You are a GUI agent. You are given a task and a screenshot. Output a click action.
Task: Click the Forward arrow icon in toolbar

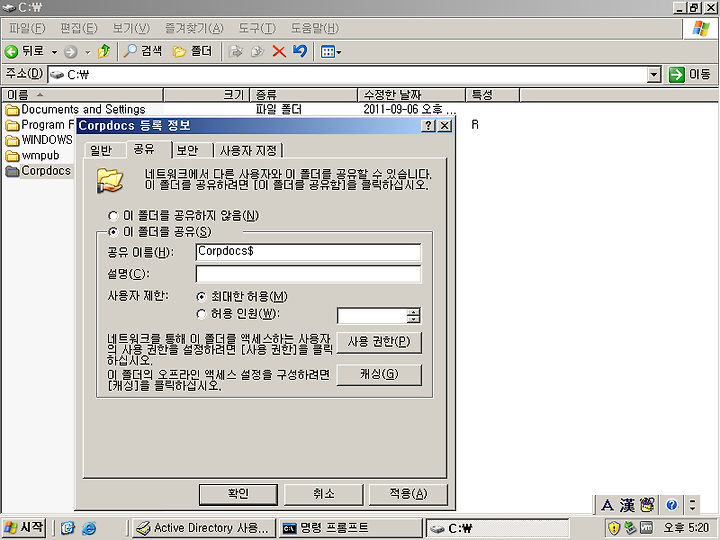click(70, 51)
